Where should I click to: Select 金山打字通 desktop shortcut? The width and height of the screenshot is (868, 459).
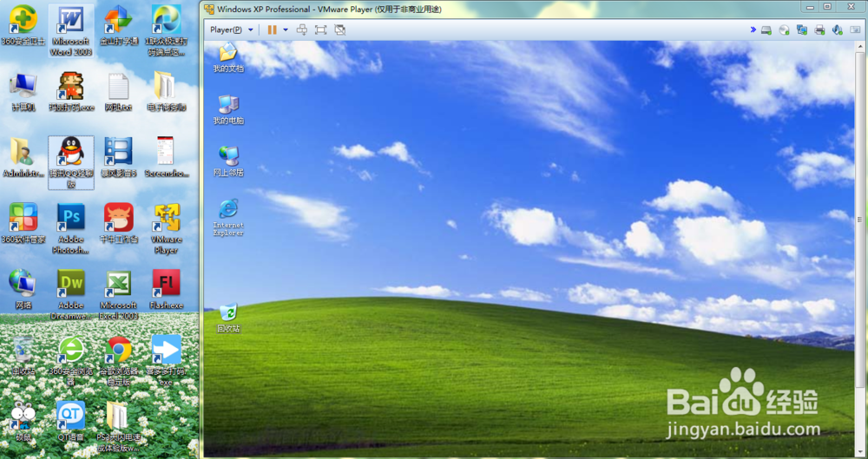118,25
